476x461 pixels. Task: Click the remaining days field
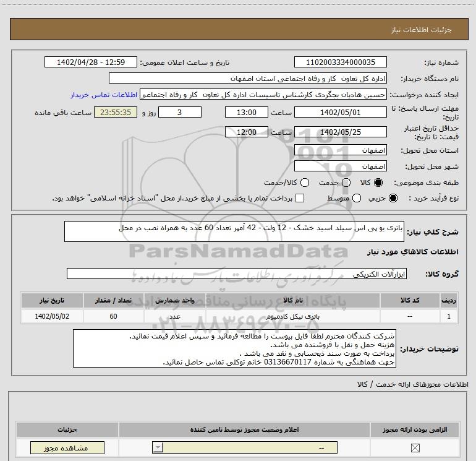[180, 112]
